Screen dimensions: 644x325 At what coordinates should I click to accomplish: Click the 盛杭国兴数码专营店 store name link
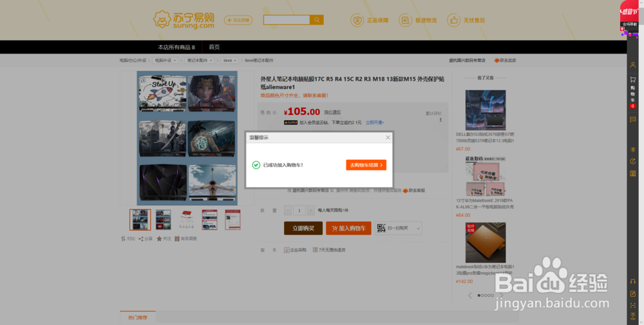tap(467, 61)
